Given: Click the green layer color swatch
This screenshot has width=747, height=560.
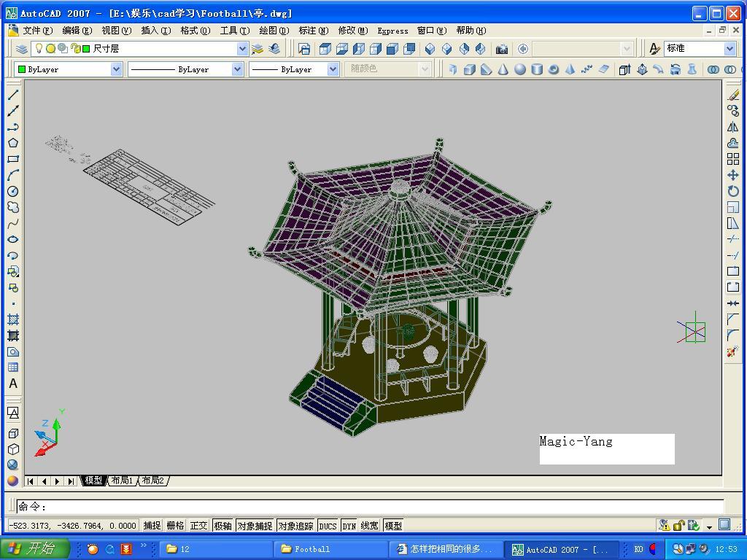Looking at the screenshot, I should coord(86,49).
